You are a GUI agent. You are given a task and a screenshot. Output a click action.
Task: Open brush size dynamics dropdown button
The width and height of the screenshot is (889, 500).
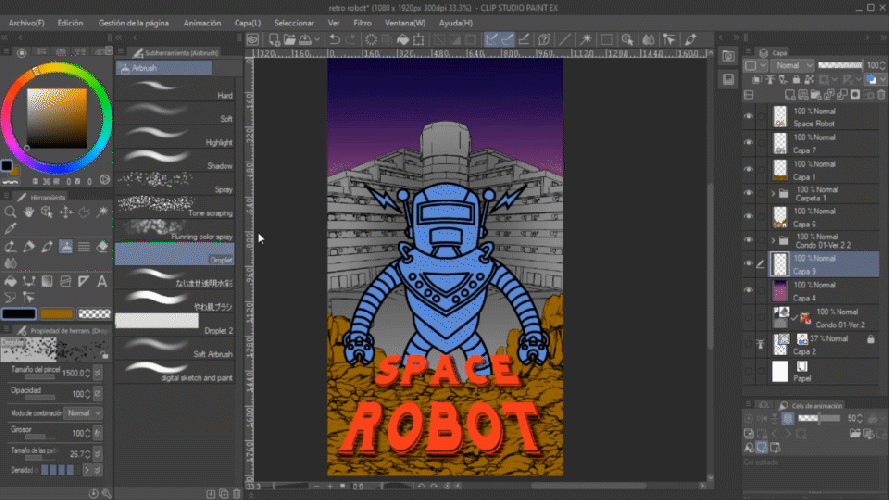tap(98, 372)
